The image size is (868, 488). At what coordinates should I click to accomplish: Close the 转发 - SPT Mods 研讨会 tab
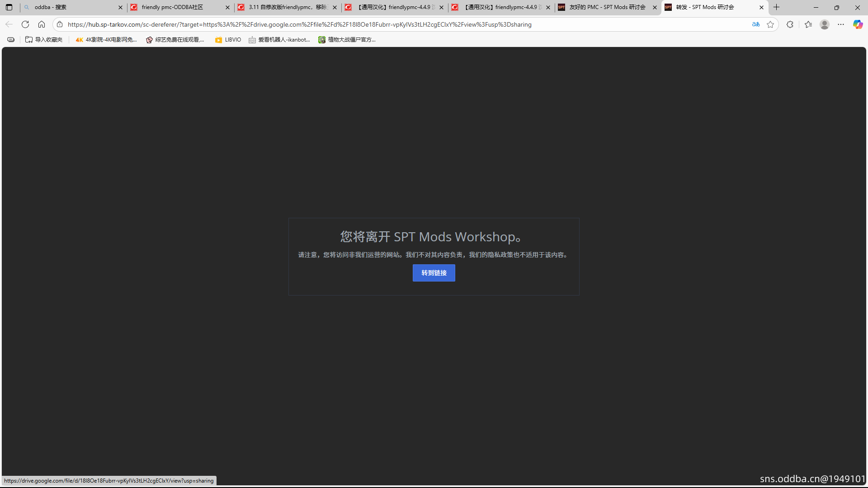pos(761,7)
